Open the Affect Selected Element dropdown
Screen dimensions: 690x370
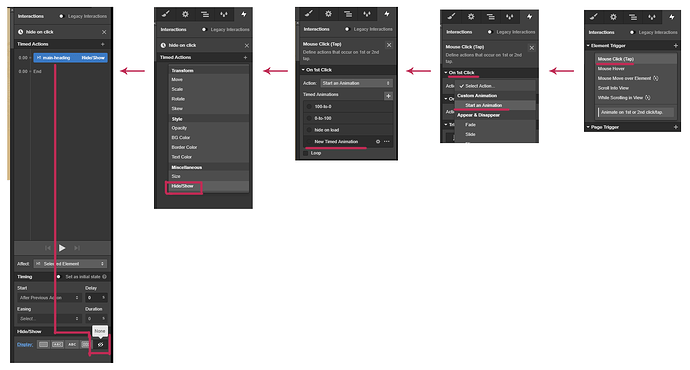pyautogui.click(x=70, y=264)
